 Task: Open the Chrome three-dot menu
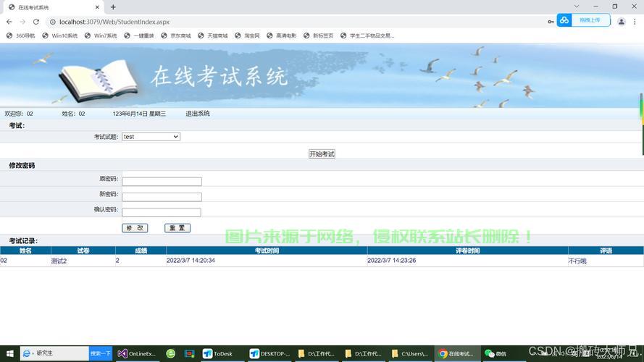pos(635,22)
